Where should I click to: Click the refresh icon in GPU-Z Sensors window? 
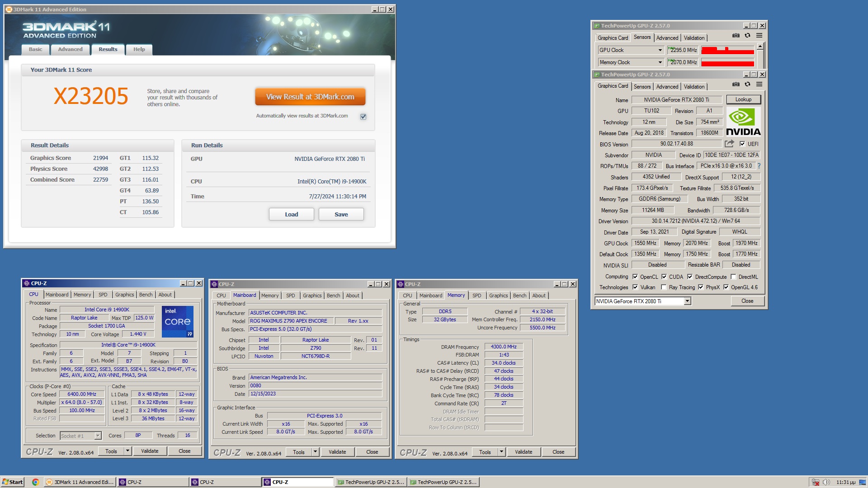[x=747, y=36]
